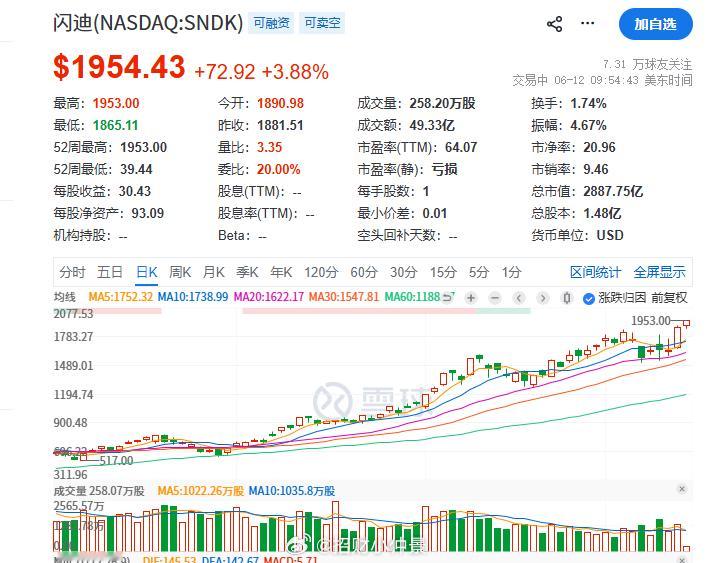The height and width of the screenshot is (563, 715).
Task: Click the MA30:1547.81 indicator value
Action: (344, 297)
